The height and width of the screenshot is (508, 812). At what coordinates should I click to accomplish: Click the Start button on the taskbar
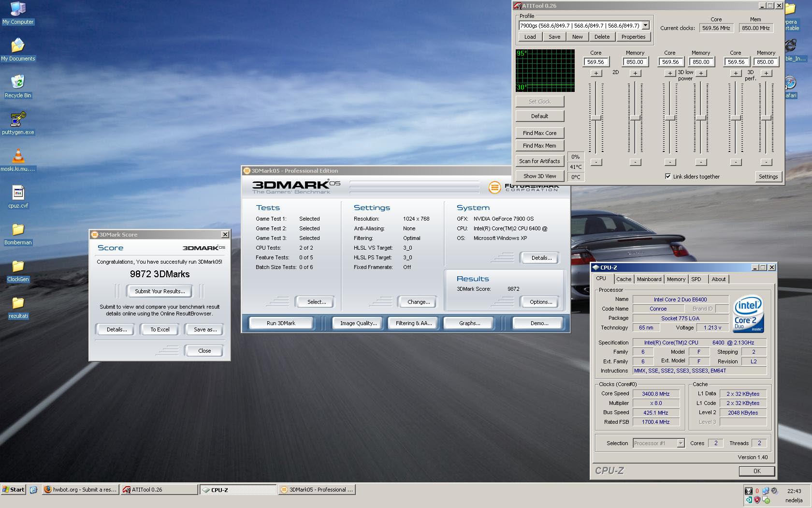pyautogui.click(x=14, y=490)
